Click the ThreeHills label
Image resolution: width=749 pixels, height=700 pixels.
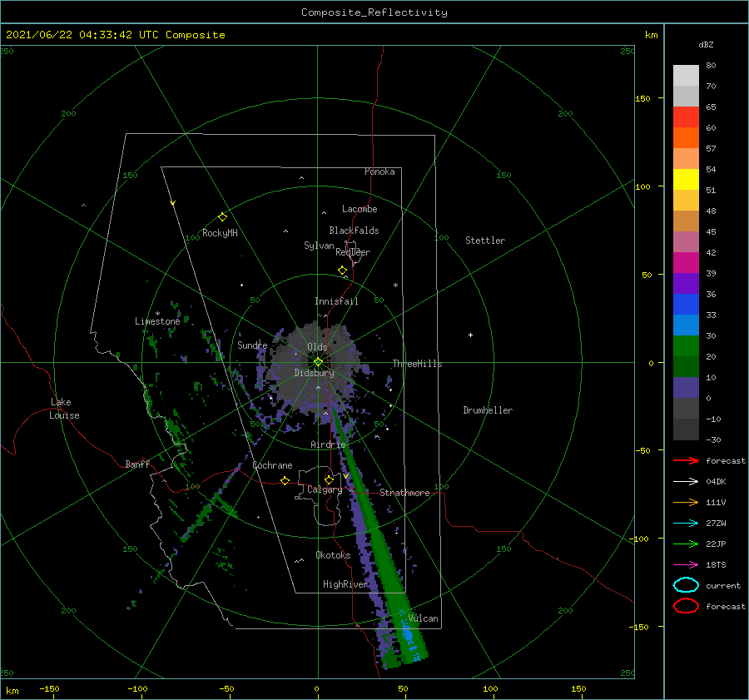pos(417,364)
